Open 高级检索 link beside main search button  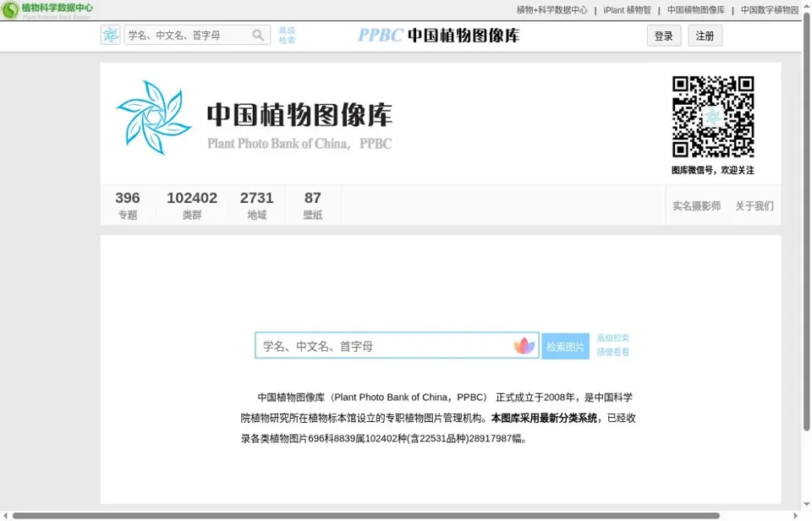coord(612,338)
